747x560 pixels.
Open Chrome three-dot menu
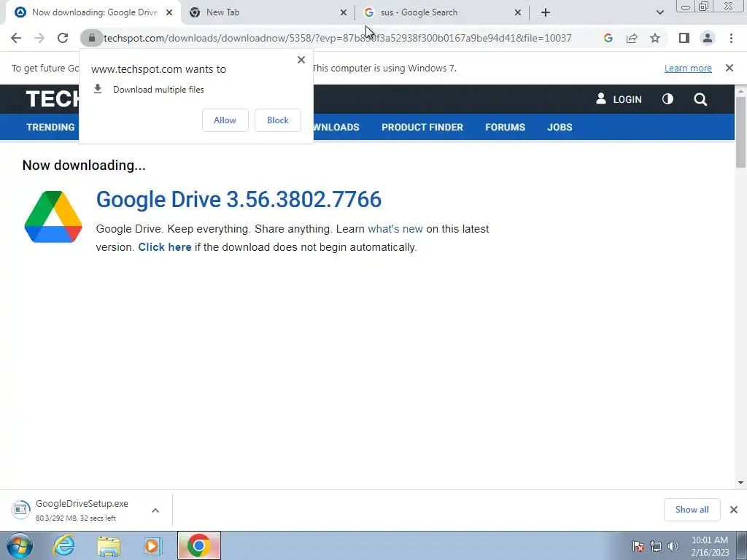tap(731, 38)
